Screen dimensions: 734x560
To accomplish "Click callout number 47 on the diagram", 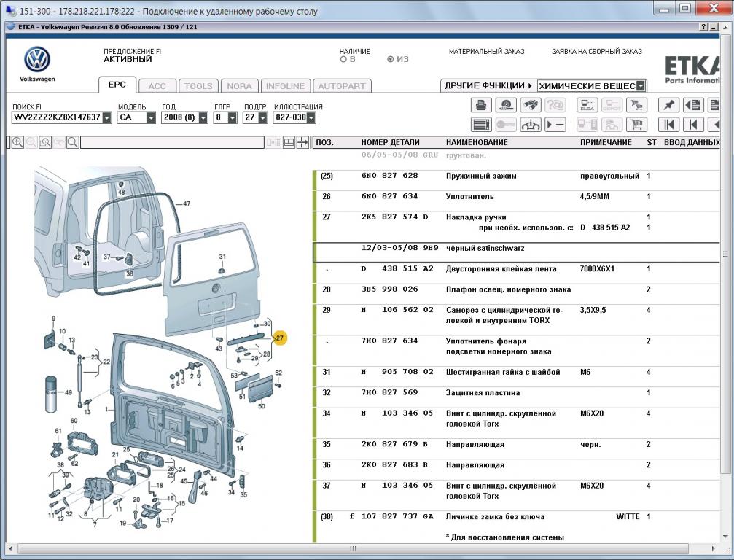I will pyautogui.click(x=187, y=203).
